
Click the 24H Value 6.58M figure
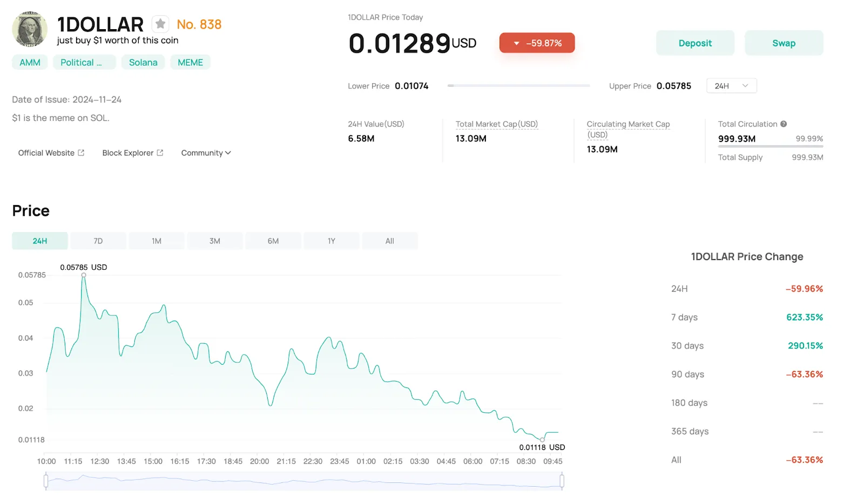361,139
